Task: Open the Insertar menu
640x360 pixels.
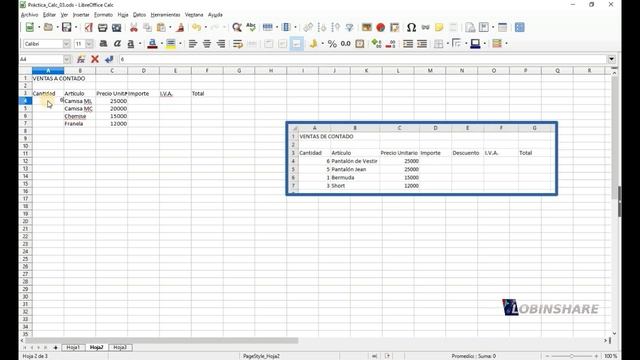Action: tap(81, 15)
